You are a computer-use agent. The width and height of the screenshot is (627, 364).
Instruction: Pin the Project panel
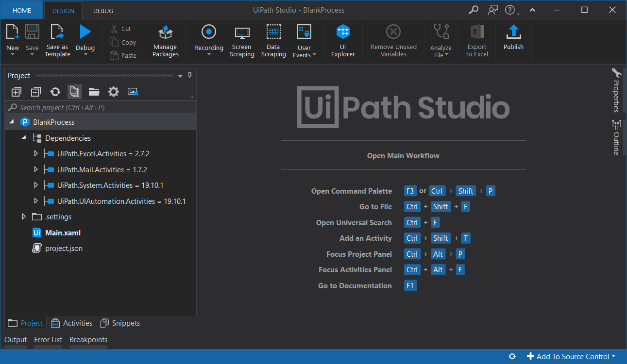click(189, 75)
